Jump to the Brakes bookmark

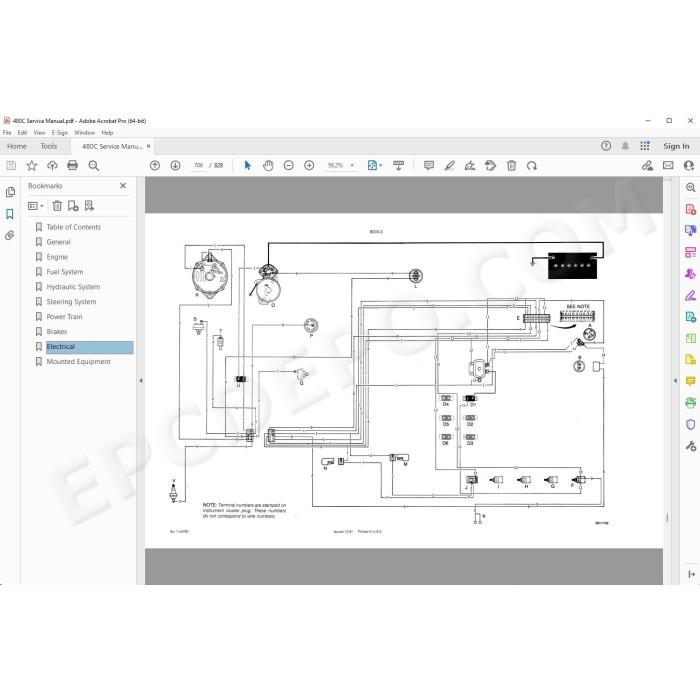point(57,332)
